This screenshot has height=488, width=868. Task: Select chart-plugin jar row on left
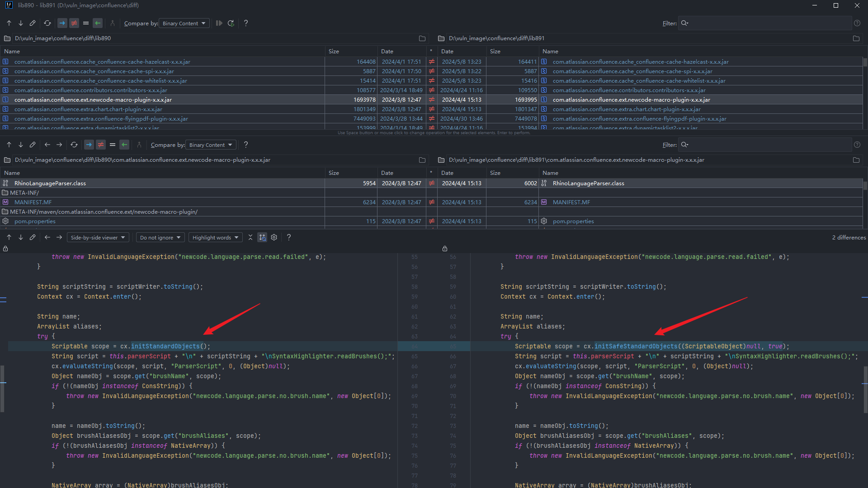[88, 109]
